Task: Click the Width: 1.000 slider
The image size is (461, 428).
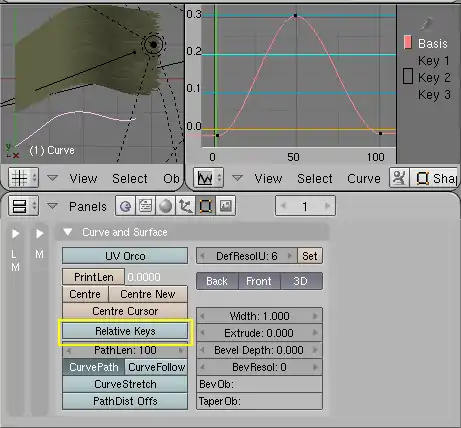Action: (259, 315)
